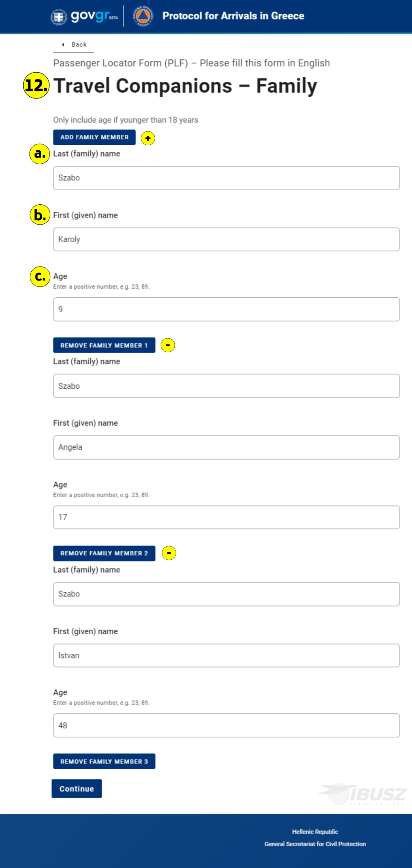Select the age field showing 9
This screenshot has height=868, width=412.
pos(226,309)
